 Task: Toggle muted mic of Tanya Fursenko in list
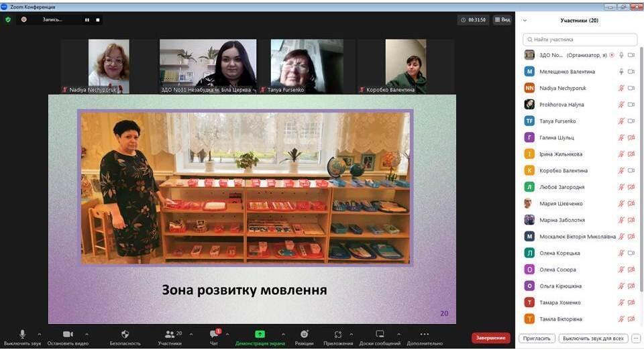[x=621, y=121]
